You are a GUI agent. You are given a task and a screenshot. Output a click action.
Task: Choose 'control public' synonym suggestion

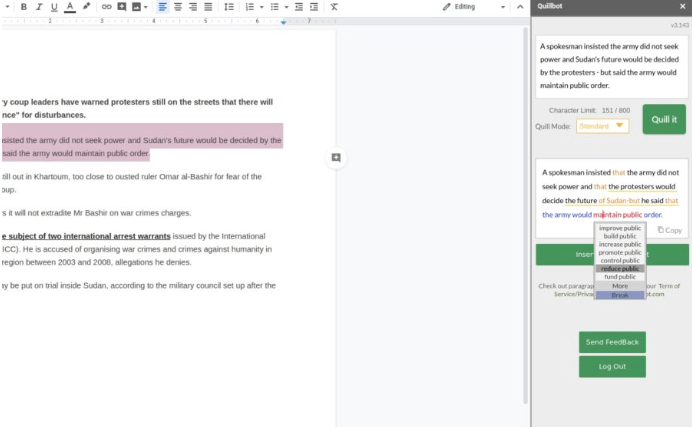tap(620, 261)
